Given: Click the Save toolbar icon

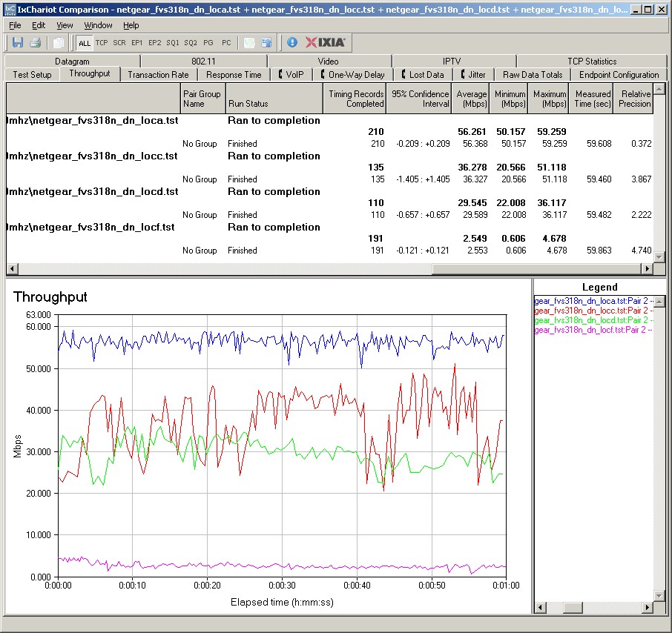Looking at the screenshot, I should tap(18, 42).
